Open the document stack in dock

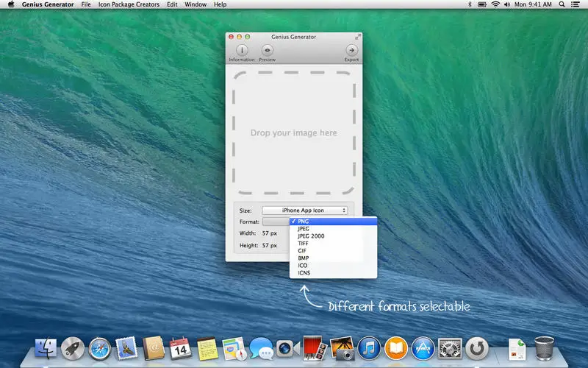[517, 349]
